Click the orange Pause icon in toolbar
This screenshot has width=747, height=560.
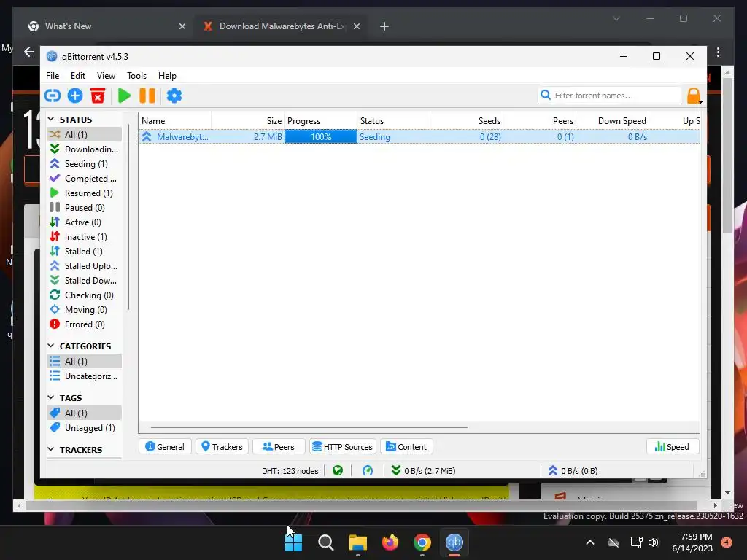(147, 96)
